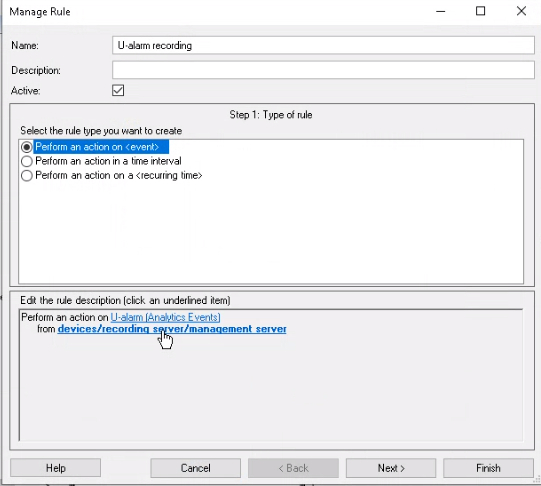The image size is (541, 486).
Task: Choose 'Perform an action in a time interval'
Action: click(x=27, y=161)
